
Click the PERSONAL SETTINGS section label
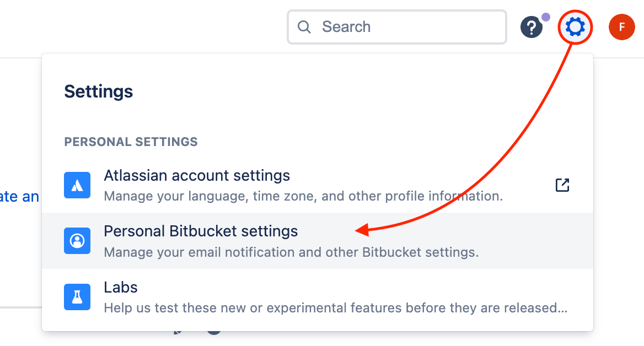click(x=131, y=142)
